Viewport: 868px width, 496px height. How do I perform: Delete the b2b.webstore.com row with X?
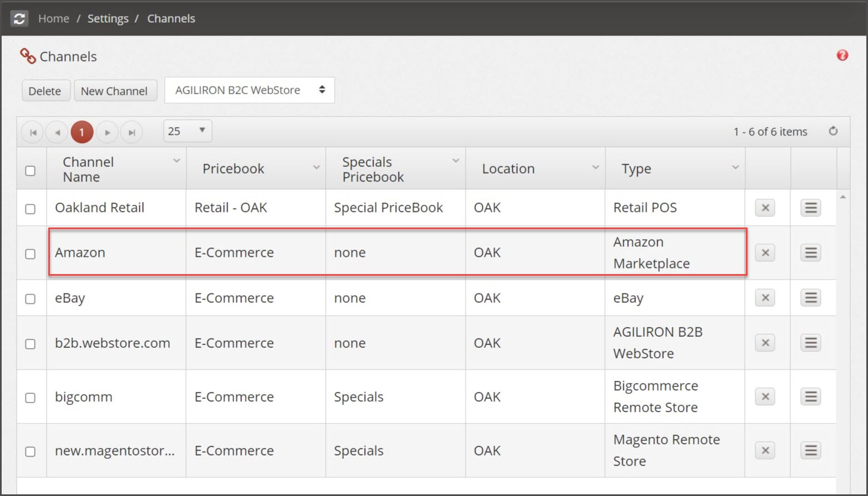(765, 343)
